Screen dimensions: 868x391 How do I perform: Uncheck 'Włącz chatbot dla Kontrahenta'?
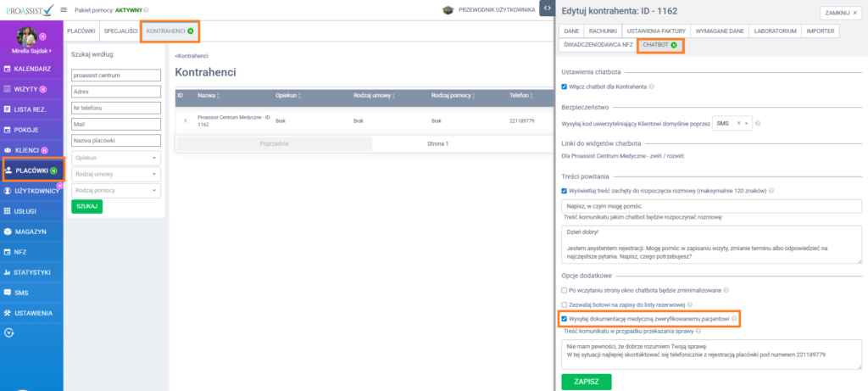pos(565,87)
